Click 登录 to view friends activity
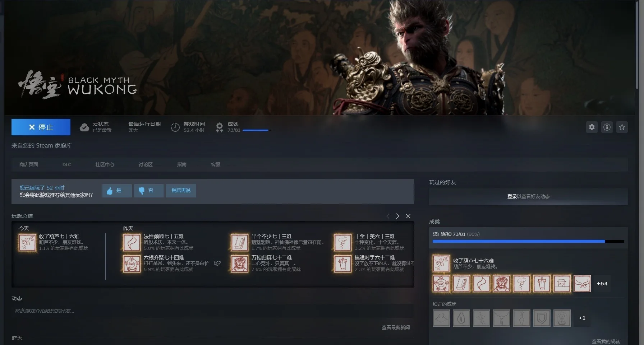644x345 pixels. 512,196
